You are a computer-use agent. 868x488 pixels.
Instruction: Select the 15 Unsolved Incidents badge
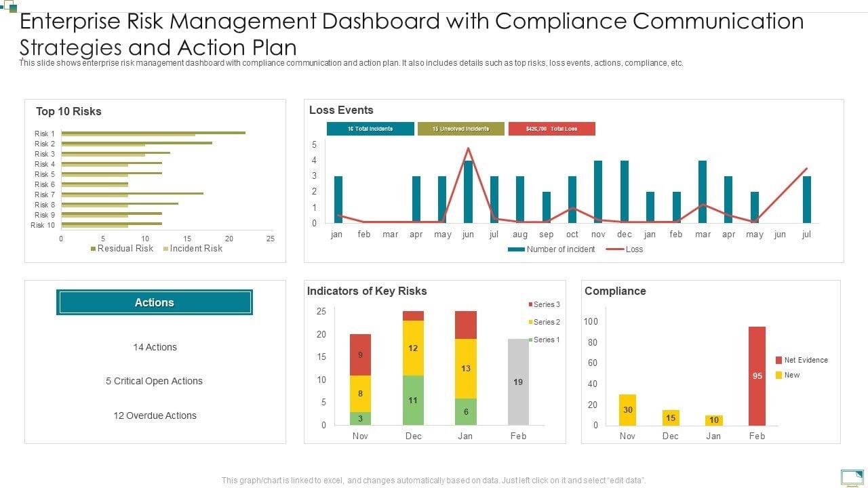point(461,129)
